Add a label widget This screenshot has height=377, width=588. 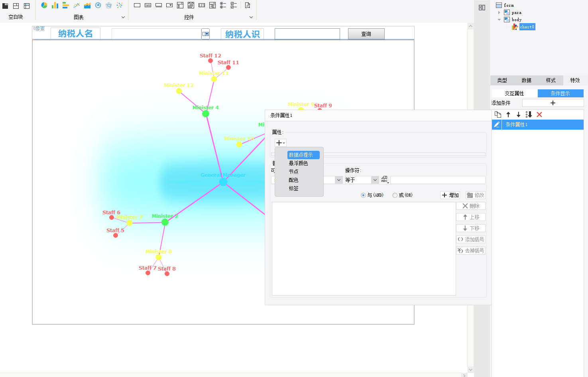[x=148, y=5]
